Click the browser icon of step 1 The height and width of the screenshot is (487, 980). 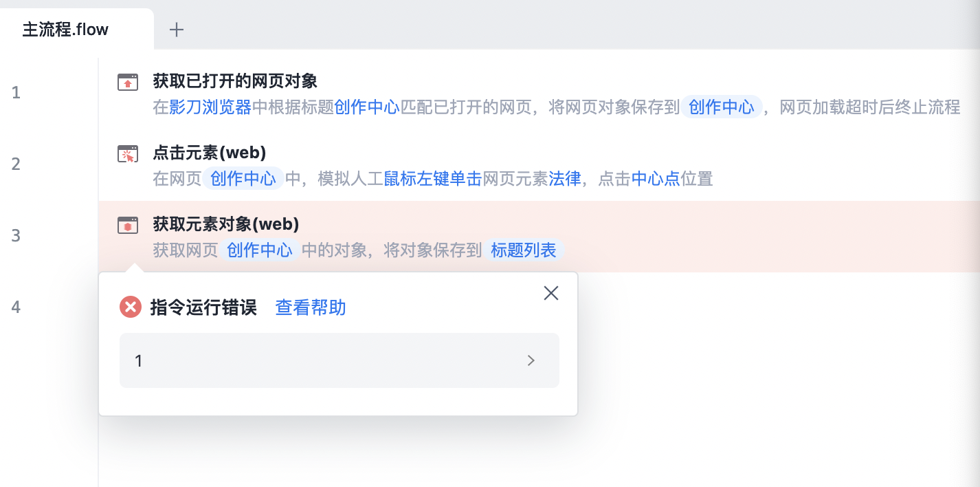tap(127, 82)
